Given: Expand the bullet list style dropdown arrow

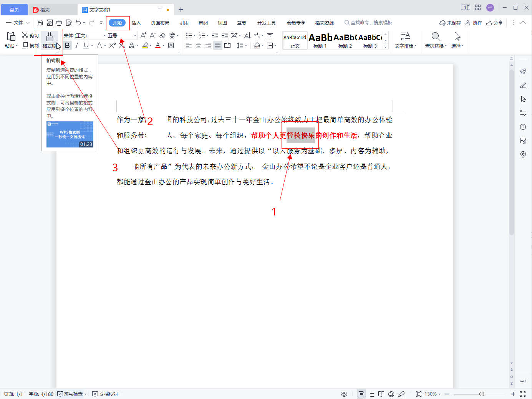Looking at the screenshot, I should click(x=194, y=36).
